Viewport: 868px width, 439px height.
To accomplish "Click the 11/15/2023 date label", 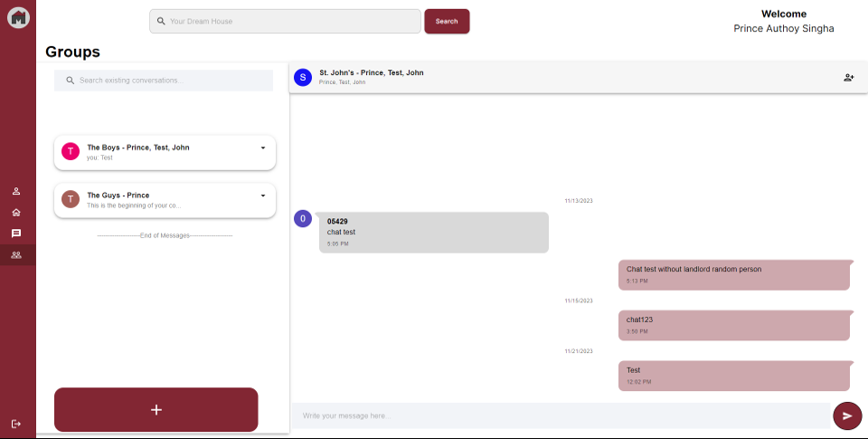I will point(579,301).
